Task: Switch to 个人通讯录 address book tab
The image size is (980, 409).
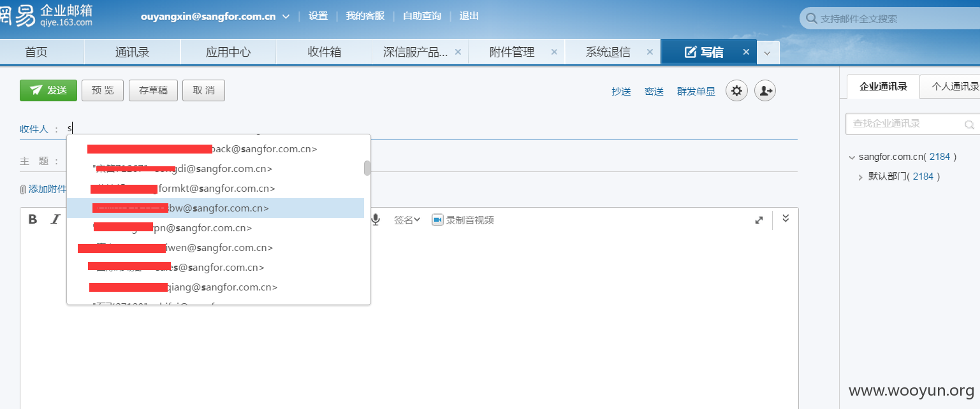Action: click(x=951, y=87)
